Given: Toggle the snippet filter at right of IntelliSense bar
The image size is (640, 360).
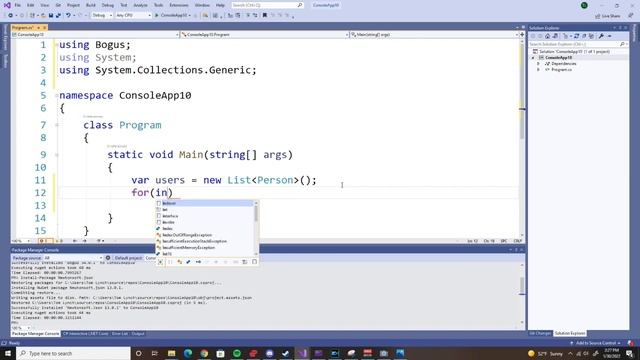Looking at the screenshot, I should tap(254, 262).
